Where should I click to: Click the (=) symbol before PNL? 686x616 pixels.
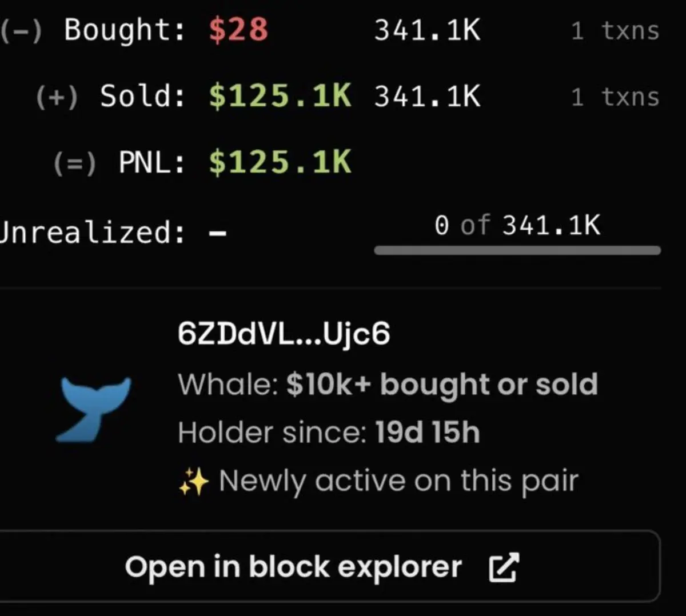pos(75,163)
